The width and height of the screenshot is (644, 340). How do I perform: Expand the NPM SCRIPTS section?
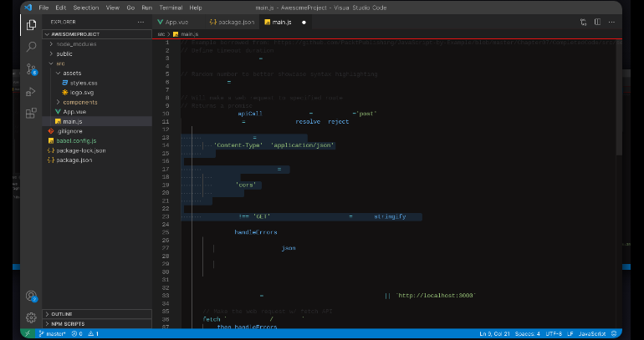97,324
